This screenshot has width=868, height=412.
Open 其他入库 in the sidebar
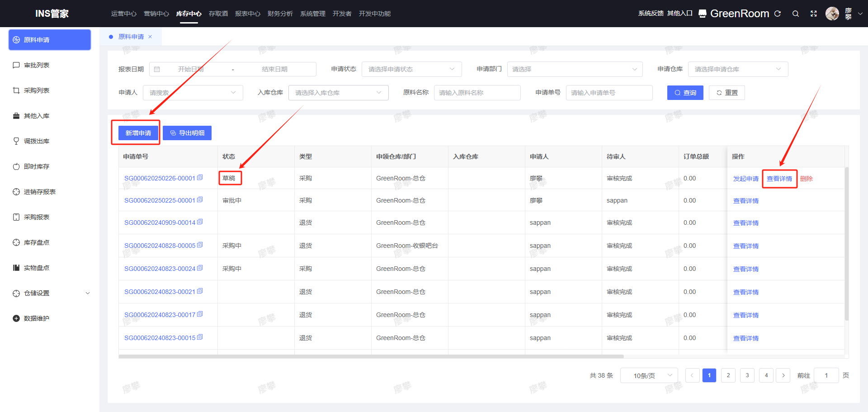click(x=50, y=116)
